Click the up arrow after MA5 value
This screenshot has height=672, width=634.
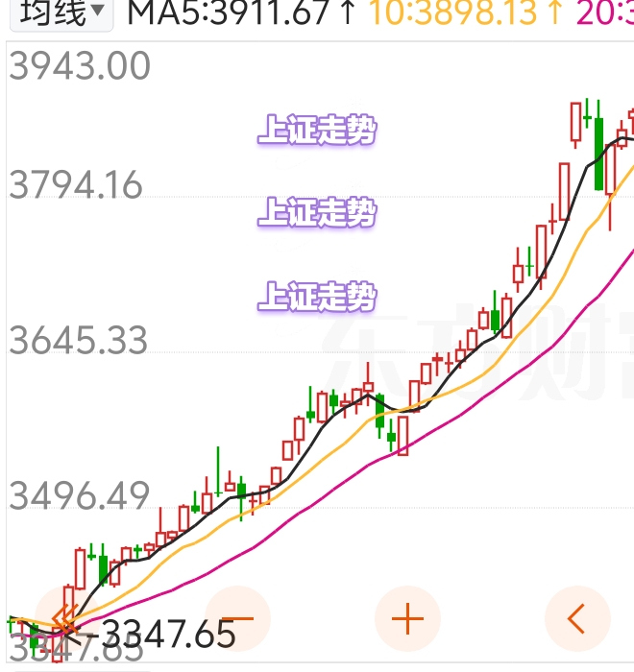[349, 12]
